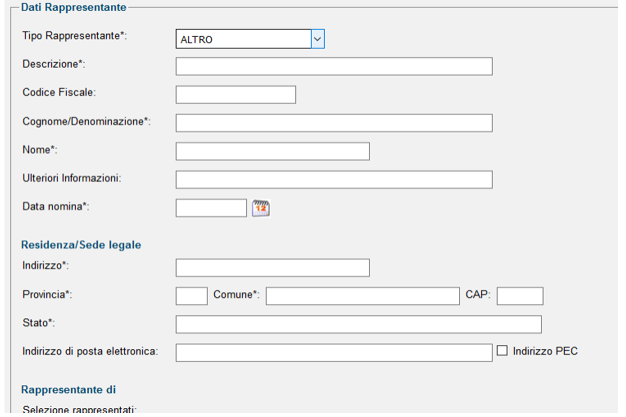Select the Nome input field

[x=273, y=151]
